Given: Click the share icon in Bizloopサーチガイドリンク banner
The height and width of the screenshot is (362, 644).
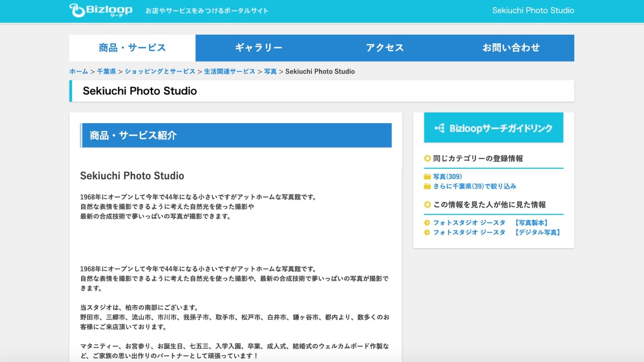Looking at the screenshot, I should pos(439,128).
